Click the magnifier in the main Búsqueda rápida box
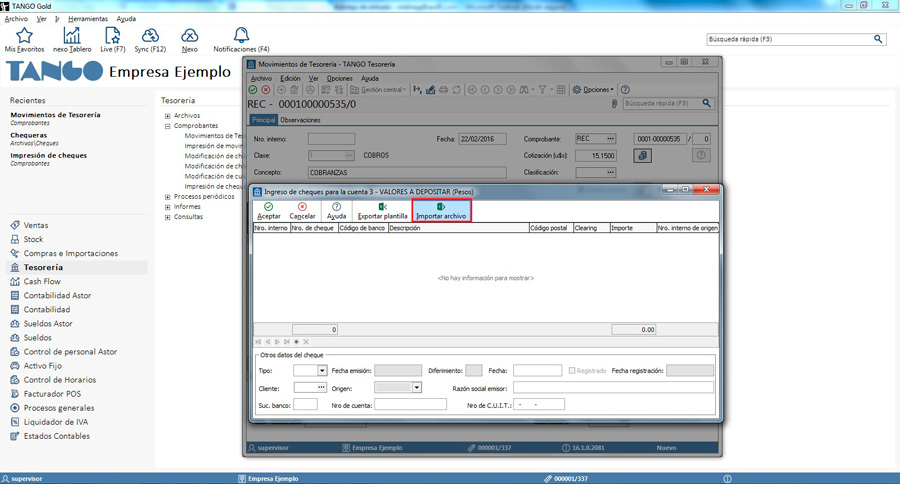 878,39
